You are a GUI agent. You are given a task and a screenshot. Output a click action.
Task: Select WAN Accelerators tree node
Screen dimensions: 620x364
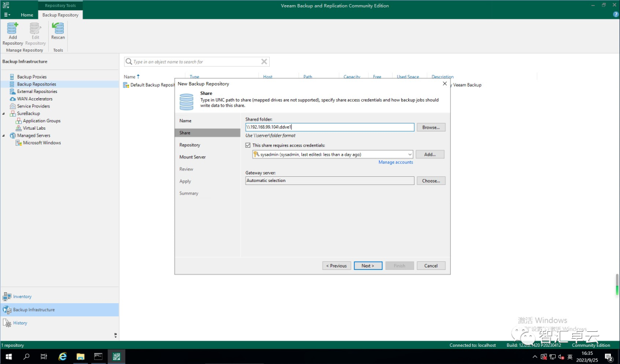[34, 99]
